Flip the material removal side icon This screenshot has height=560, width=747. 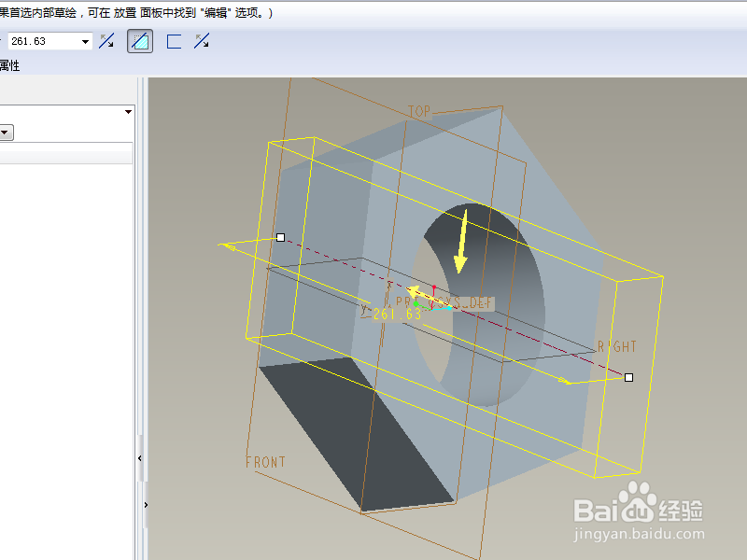click(x=202, y=41)
